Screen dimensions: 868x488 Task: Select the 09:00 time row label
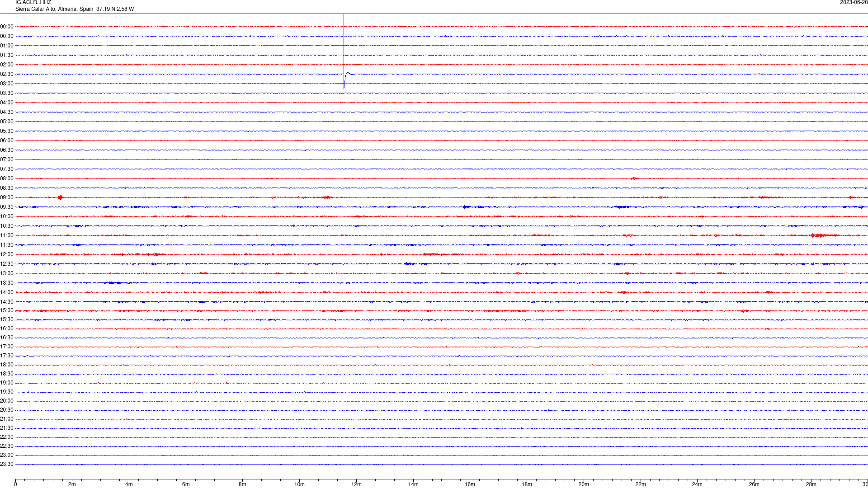[x=7, y=197]
